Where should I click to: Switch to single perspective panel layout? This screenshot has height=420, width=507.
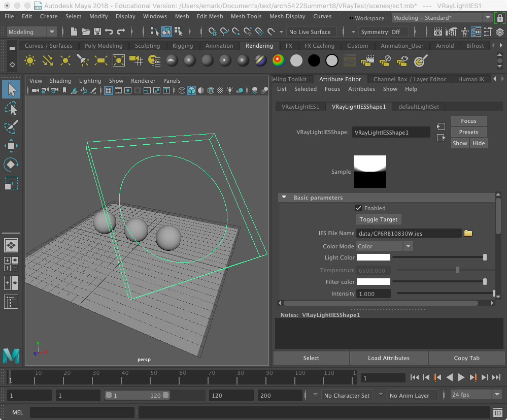[x=11, y=246]
